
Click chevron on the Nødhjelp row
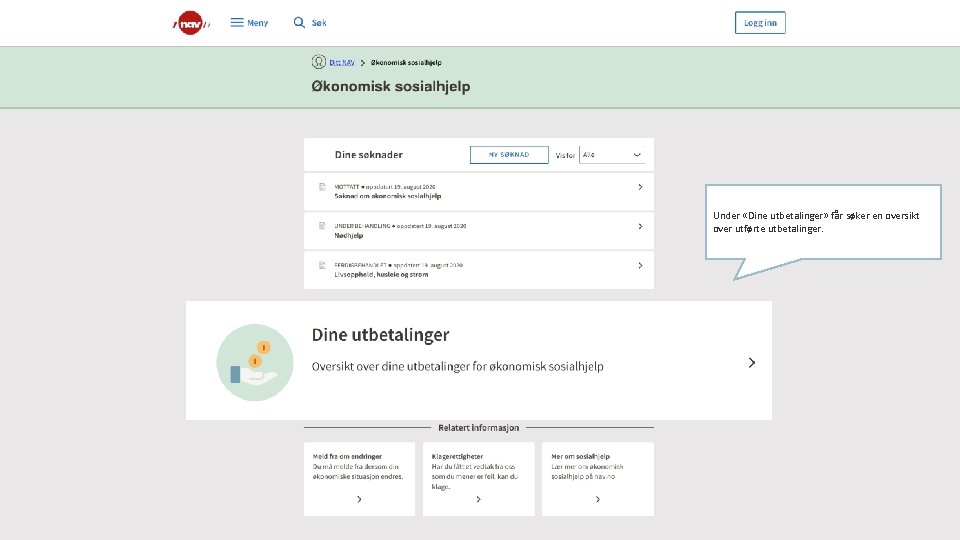[x=640, y=227]
